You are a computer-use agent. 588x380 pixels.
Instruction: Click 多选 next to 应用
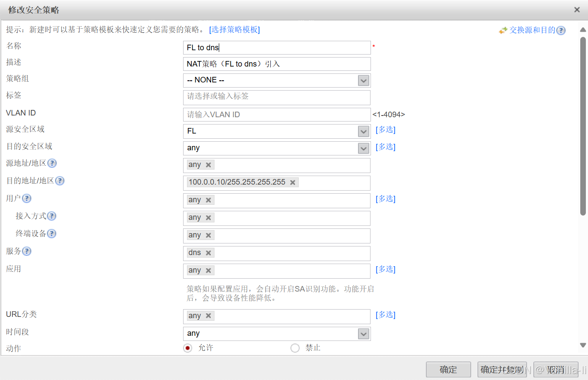[x=386, y=269]
